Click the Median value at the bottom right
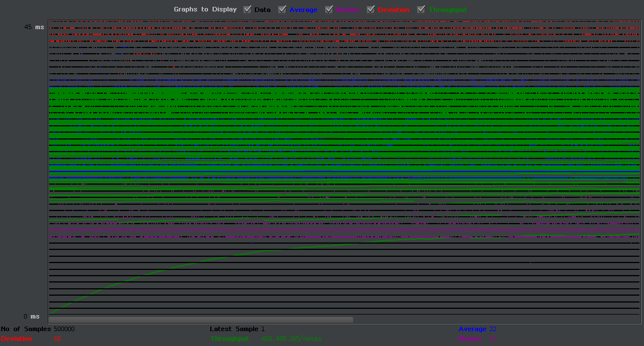This screenshot has height=346, width=644. (x=493, y=339)
